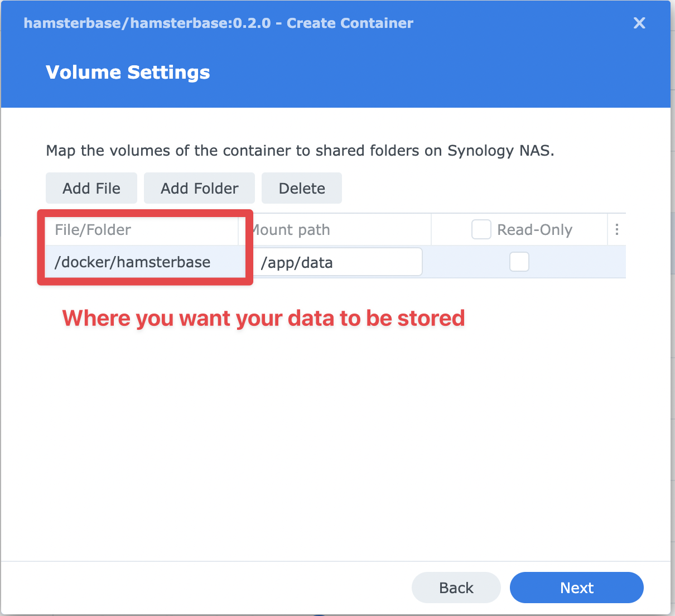Go back to the previous step
Image resolution: width=675 pixels, height=616 pixels.
pos(456,588)
